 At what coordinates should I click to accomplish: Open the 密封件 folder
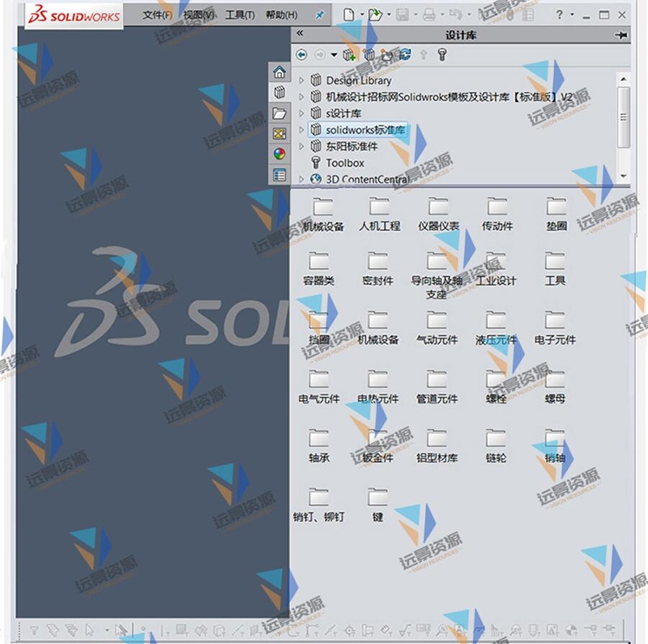tap(377, 269)
